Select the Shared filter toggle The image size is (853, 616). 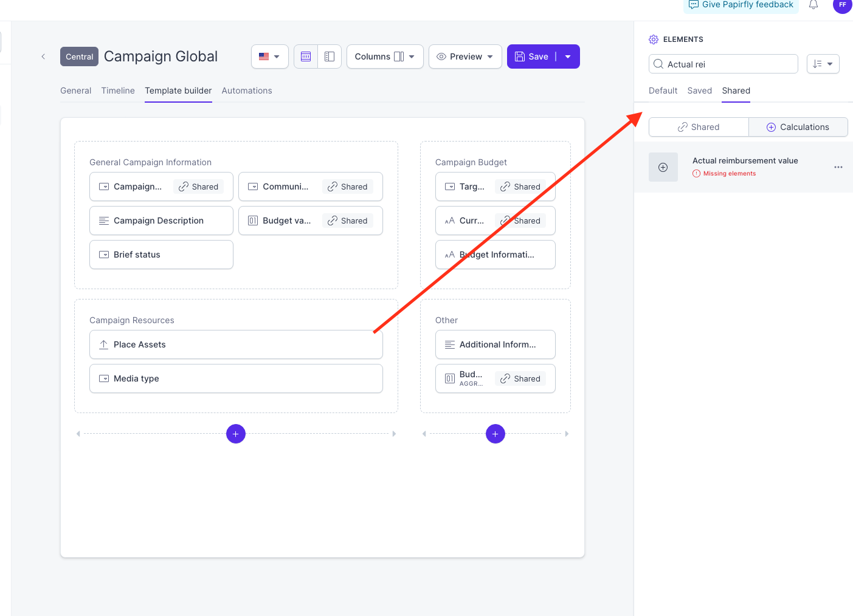[x=699, y=127]
